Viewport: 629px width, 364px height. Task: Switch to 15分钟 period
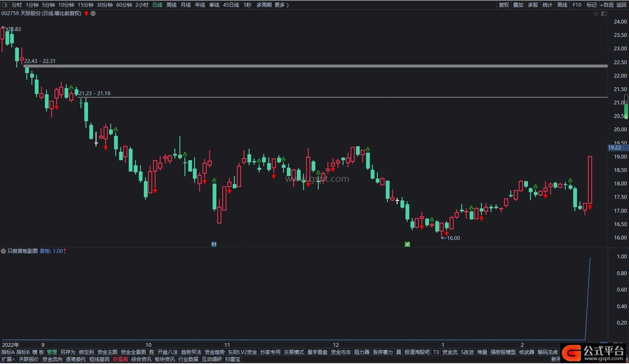click(86, 5)
